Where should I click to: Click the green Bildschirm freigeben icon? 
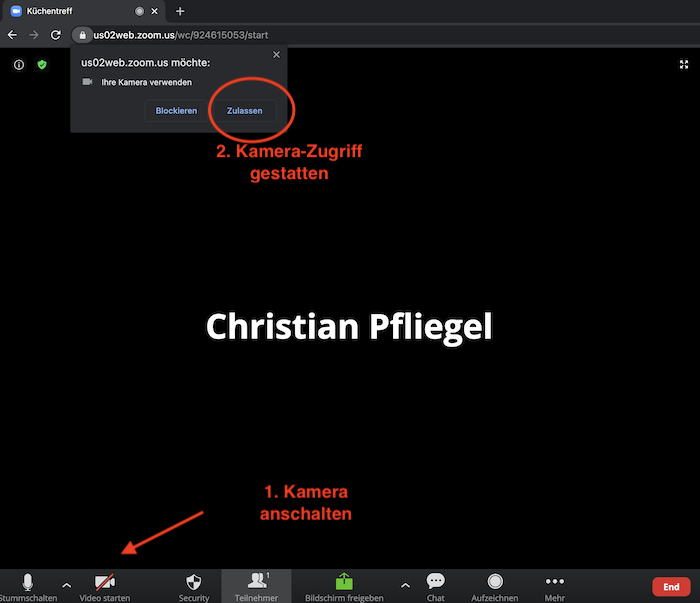(343, 581)
